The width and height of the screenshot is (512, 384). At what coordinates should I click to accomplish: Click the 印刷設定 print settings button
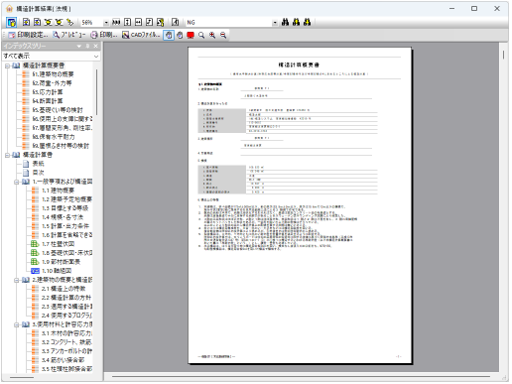(x=28, y=35)
